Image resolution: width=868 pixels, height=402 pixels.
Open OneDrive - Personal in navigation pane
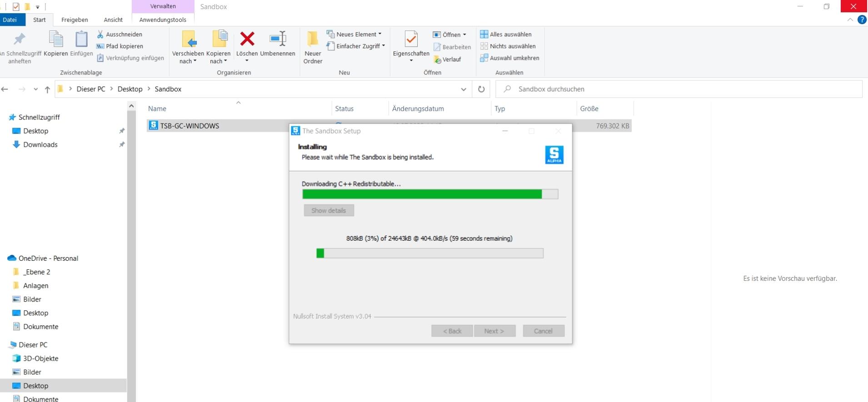[x=48, y=258]
